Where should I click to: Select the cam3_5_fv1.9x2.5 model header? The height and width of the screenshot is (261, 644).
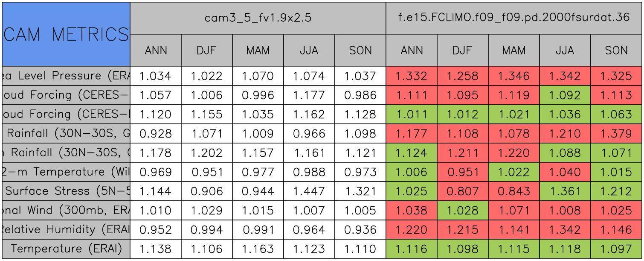point(258,18)
